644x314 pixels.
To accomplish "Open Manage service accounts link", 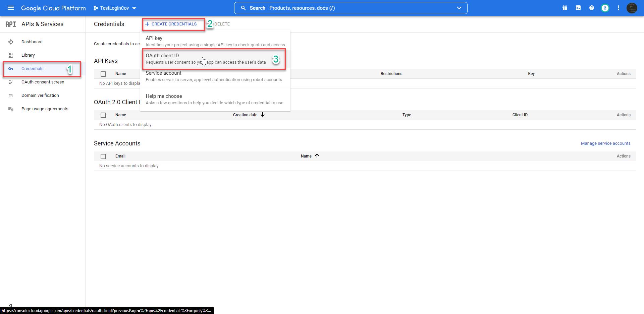I will pos(606,143).
